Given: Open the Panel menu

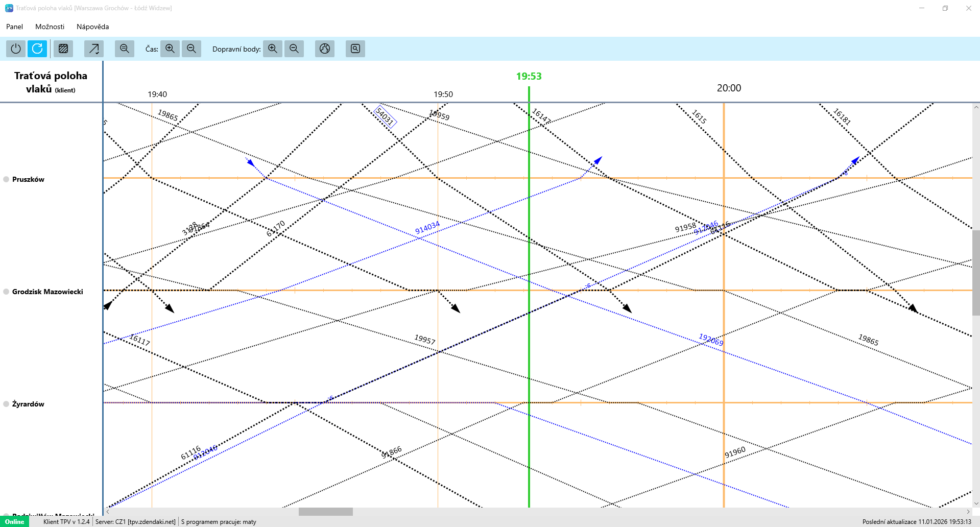Looking at the screenshot, I should [x=14, y=27].
